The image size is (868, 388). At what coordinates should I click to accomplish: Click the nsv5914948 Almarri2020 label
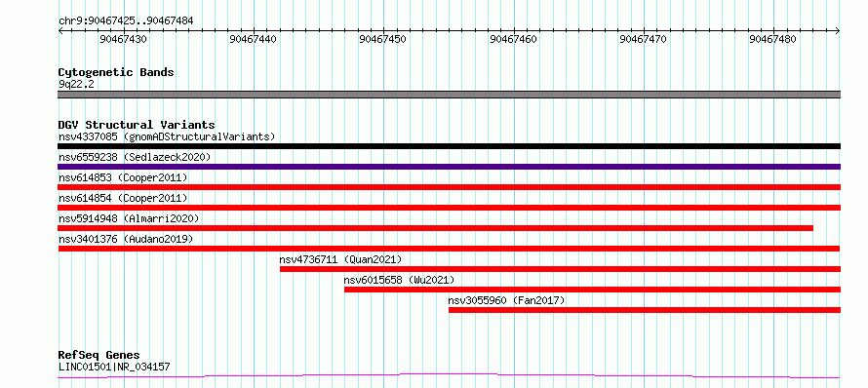pos(129,218)
